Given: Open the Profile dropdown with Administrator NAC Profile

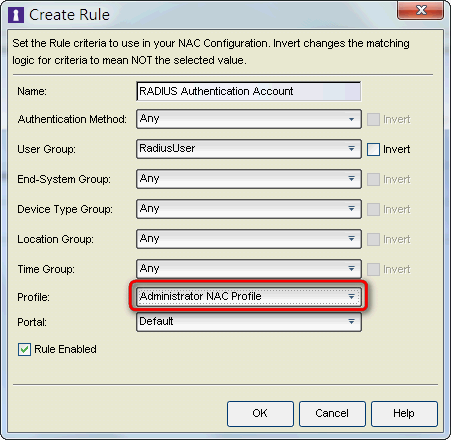Looking at the screenshot, I should (x=249, y=296).
